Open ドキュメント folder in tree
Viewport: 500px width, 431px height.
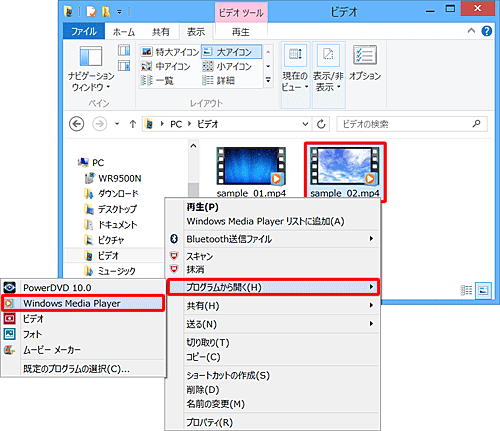point(110,225)
